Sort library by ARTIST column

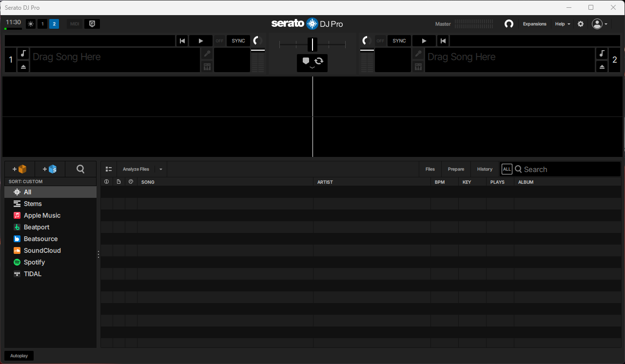click(372, 182)
